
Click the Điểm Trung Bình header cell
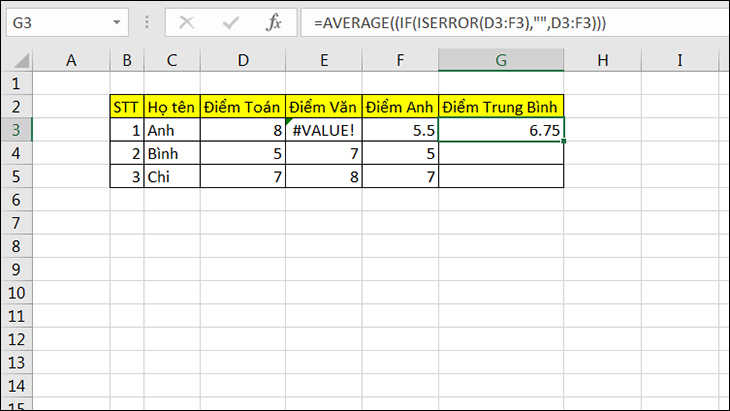click(501, 107)
